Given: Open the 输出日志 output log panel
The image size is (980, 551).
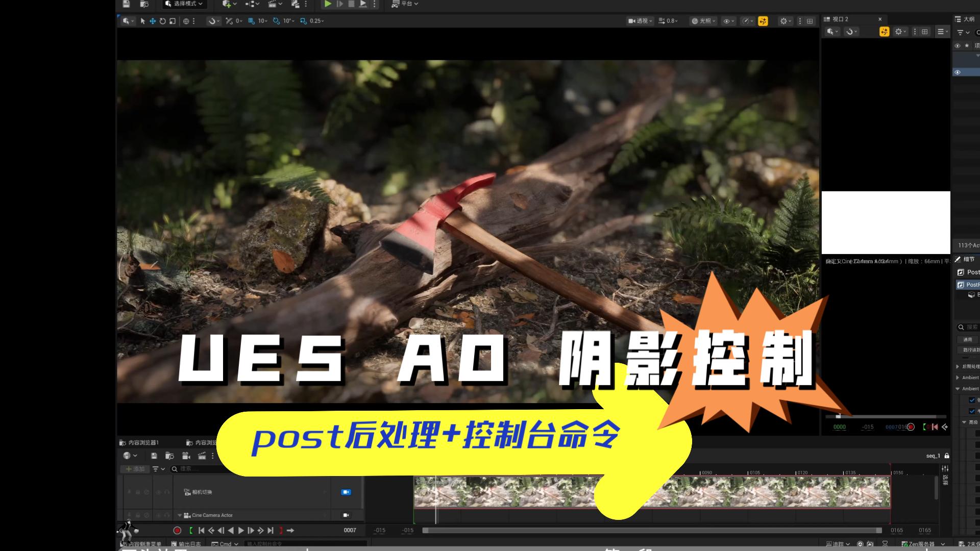Looking at the screenshot, I should [189, 544].
